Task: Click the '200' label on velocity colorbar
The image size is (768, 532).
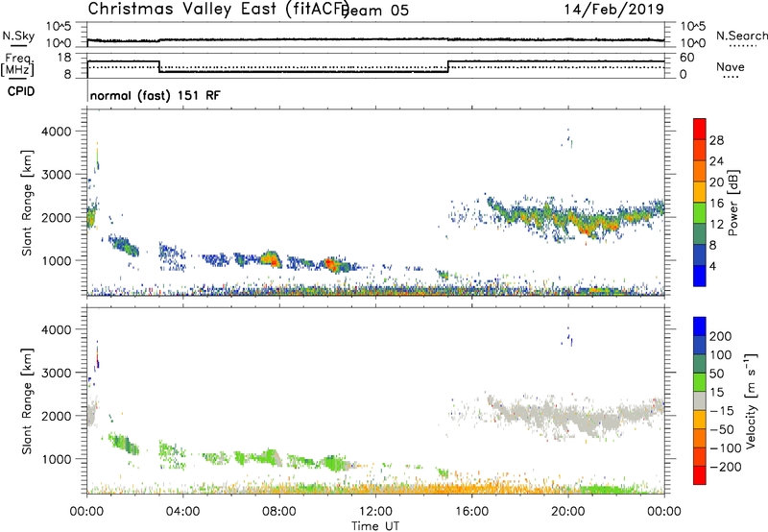Action: point(721,336)
